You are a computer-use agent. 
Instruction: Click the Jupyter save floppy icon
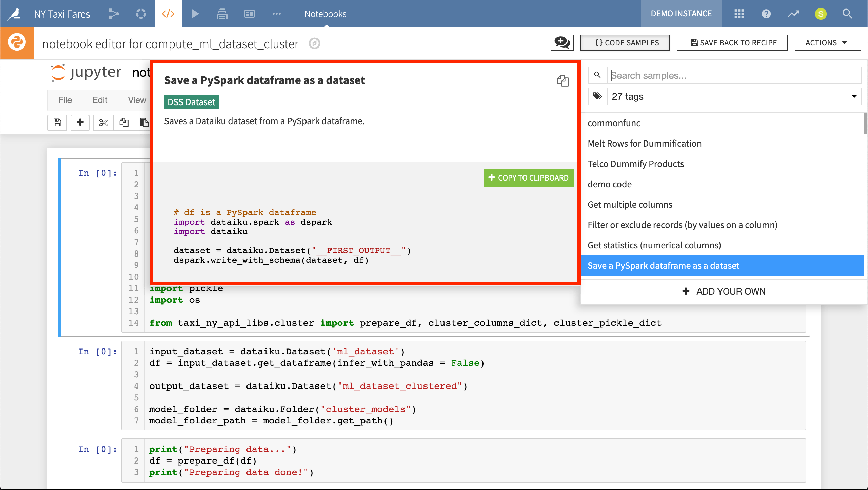[x=57, y=122]
